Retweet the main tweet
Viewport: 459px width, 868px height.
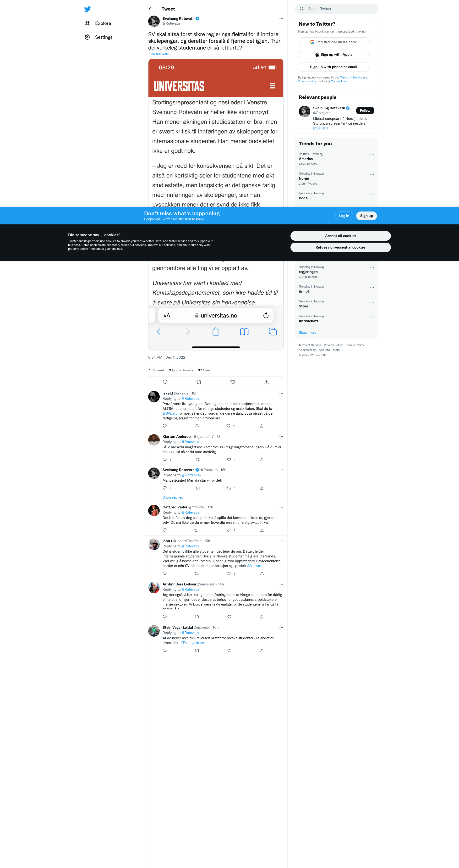(199, 382)
